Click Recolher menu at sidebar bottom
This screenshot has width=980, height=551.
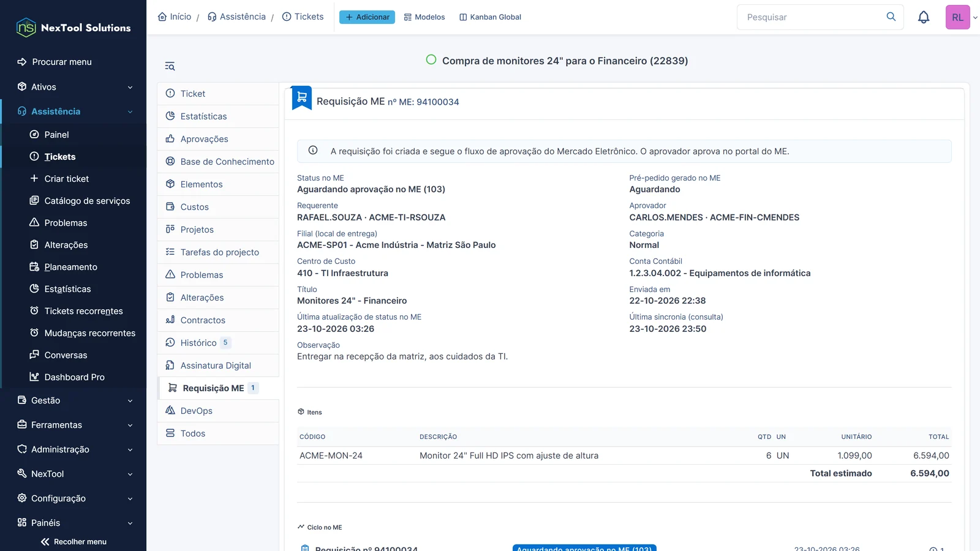[x=73, y=542]
